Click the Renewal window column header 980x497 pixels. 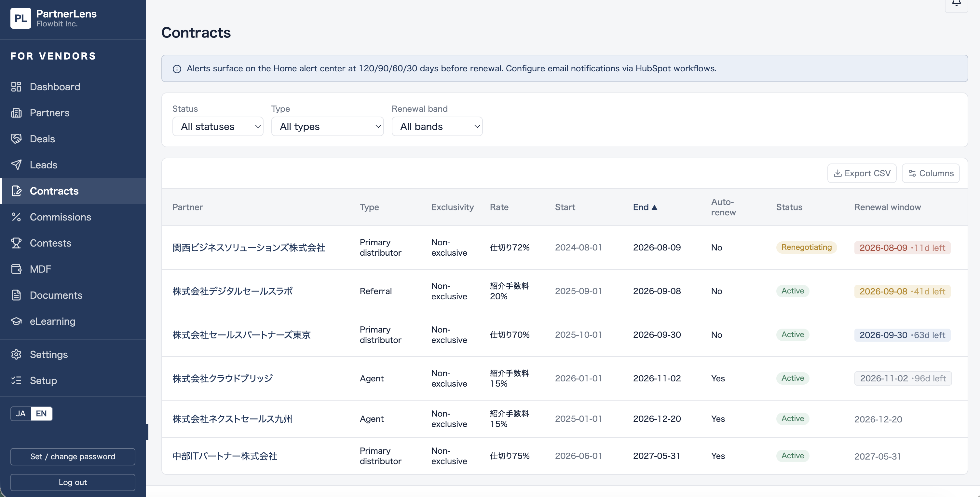pos(888,207)
